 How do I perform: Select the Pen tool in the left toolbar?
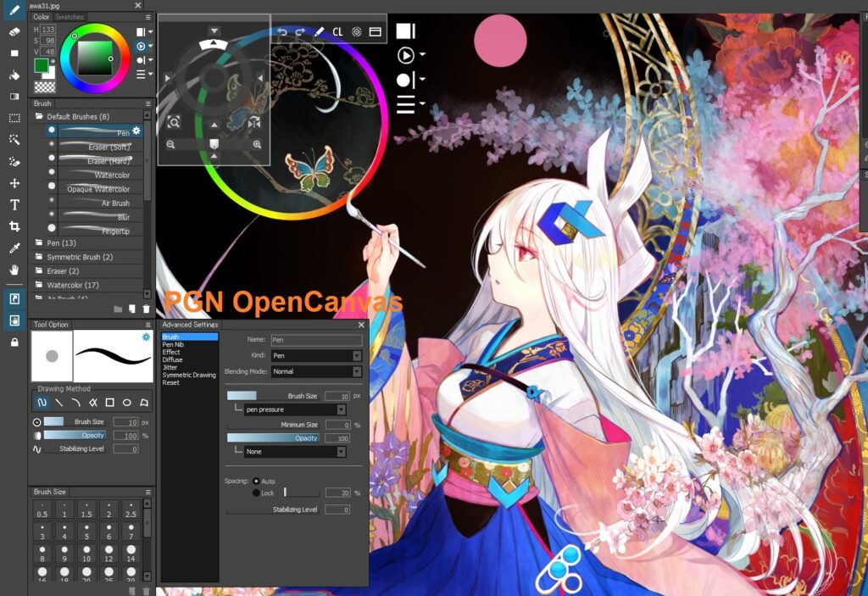pyautogui.click(x=14, y=9)
